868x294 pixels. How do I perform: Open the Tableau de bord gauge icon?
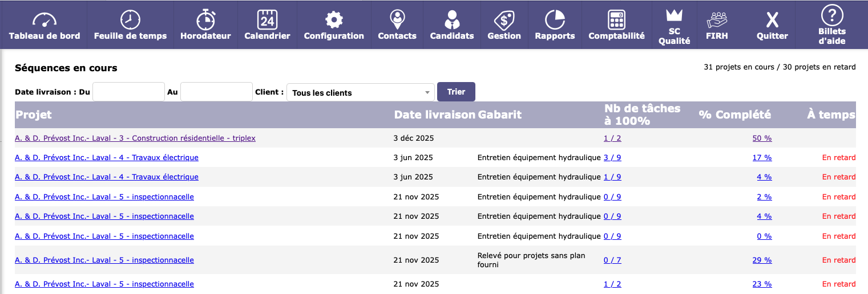[44, 20]
